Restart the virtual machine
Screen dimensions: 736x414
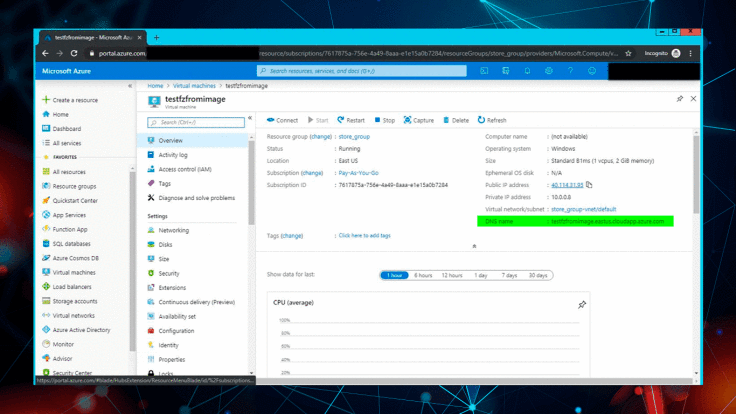pos(350,120)
